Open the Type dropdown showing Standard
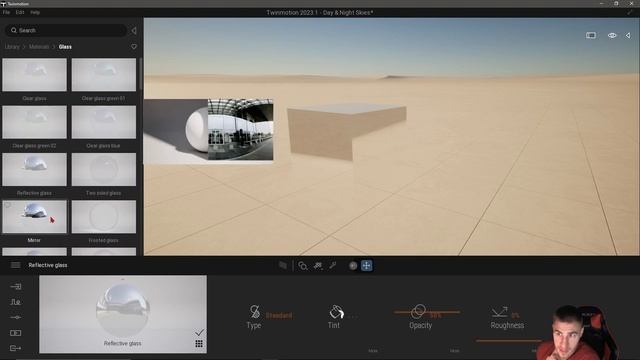Screen dimensions: 640x360 point(279,315)
